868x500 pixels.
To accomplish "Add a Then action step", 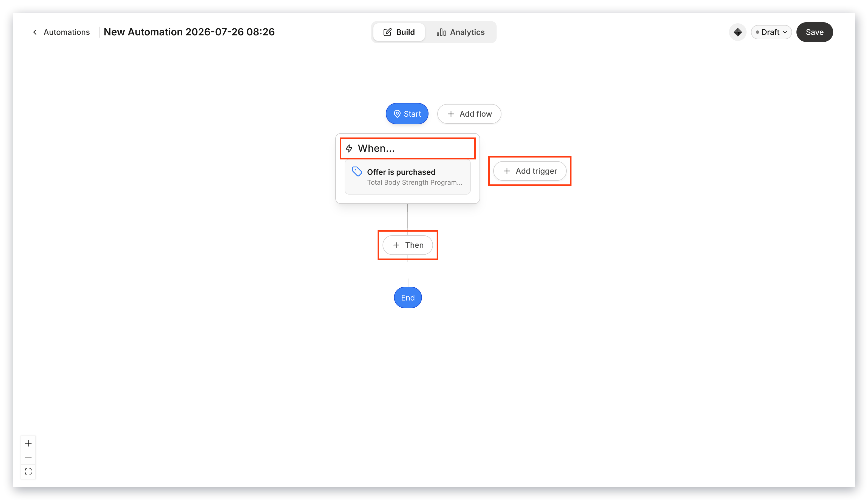I will coord(408,245).
